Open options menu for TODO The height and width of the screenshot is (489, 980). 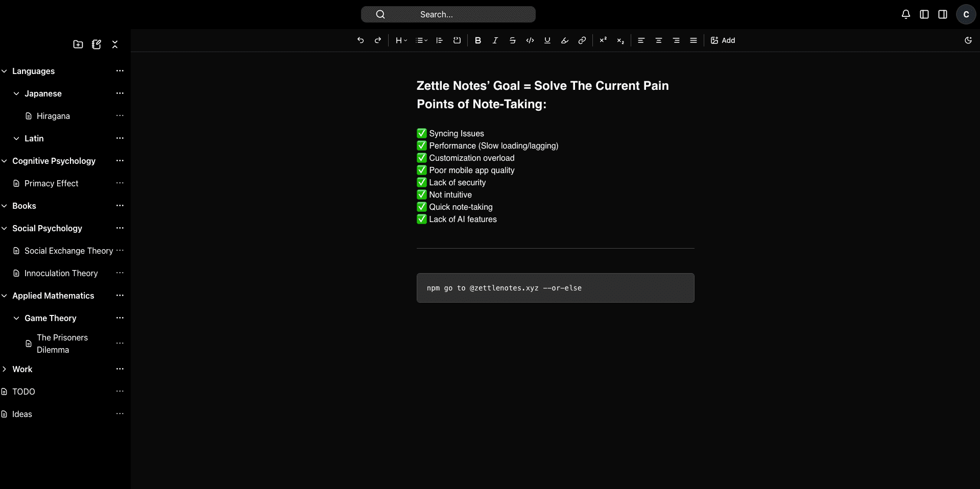pyautogui.click(x=120, y=392)
